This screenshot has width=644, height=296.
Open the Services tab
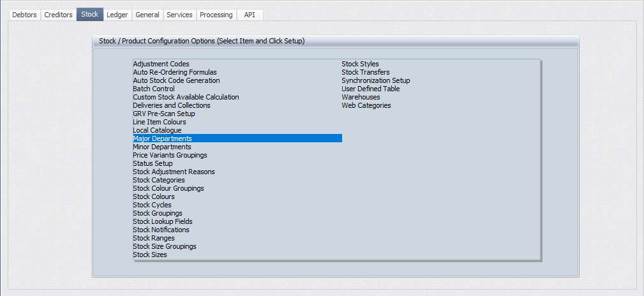179,15
